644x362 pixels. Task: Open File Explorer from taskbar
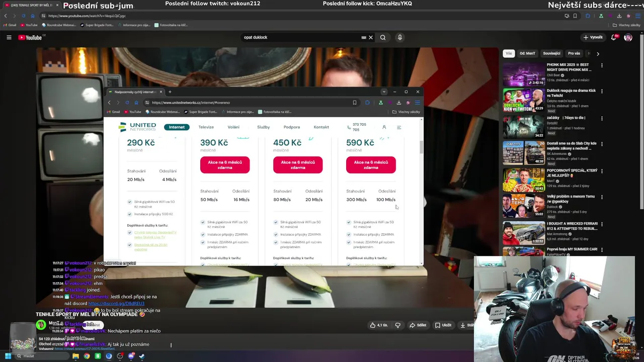75,356
